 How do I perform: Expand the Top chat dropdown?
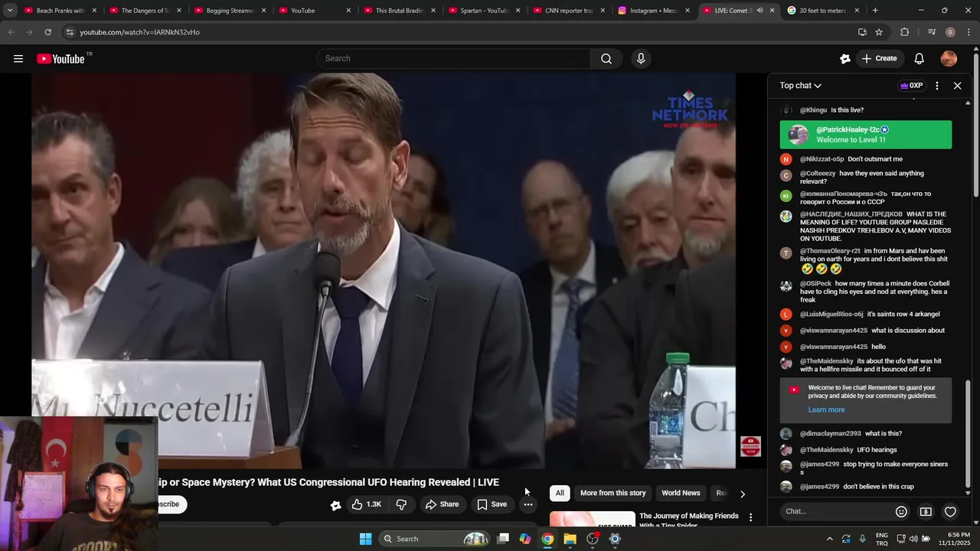pyautogui.click(x=801, y=86)
